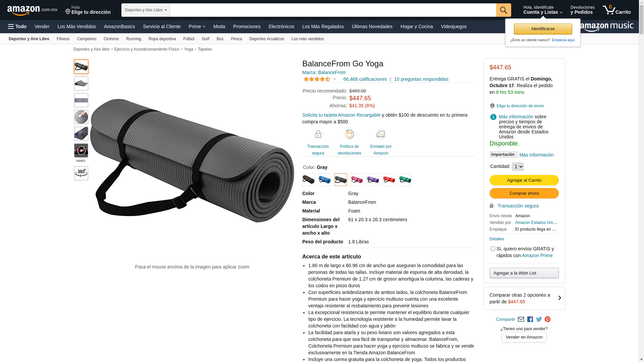The height and width of the screenshot is (362, 644).
Task: Play the product video thumbnail
Action: click(x=81, y=150)
